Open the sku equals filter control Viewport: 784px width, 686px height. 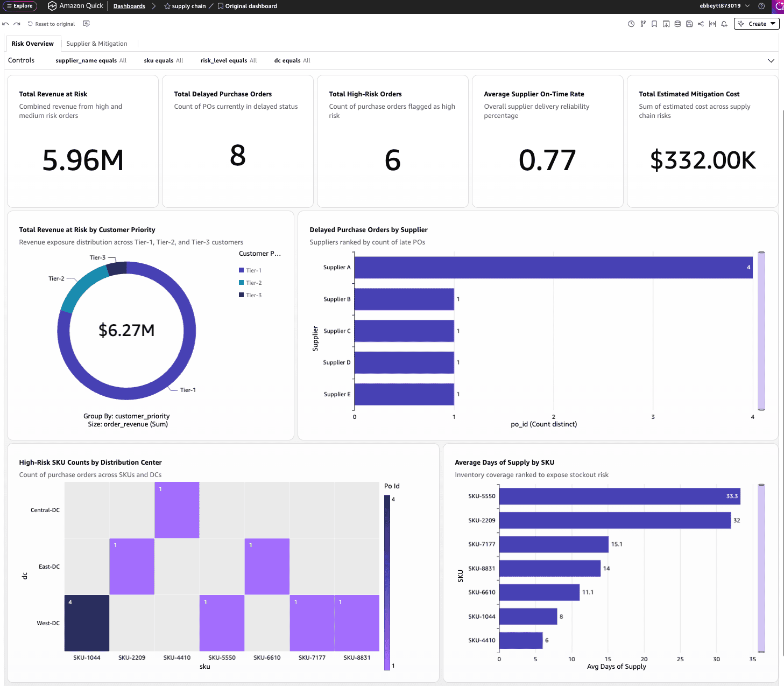pos(164,61)
